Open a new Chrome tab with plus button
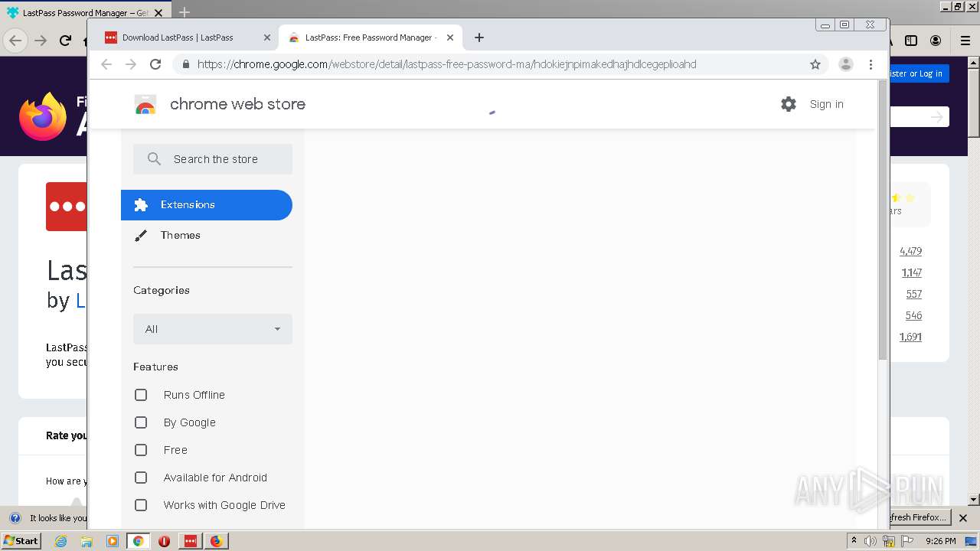The image size is (980, 551). (x=479, y=37)
